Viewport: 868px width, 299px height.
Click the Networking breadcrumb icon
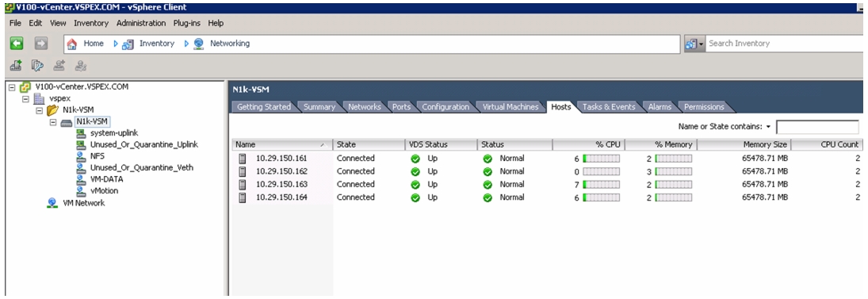tap(199, 44)
